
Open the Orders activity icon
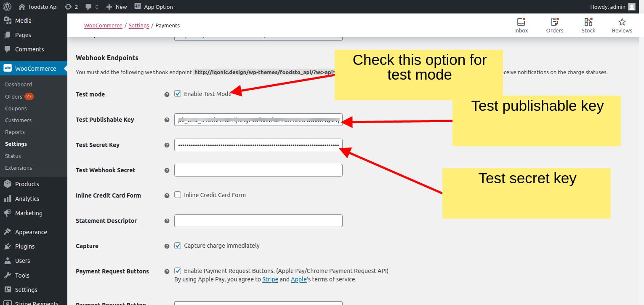(x=555, y=22)
